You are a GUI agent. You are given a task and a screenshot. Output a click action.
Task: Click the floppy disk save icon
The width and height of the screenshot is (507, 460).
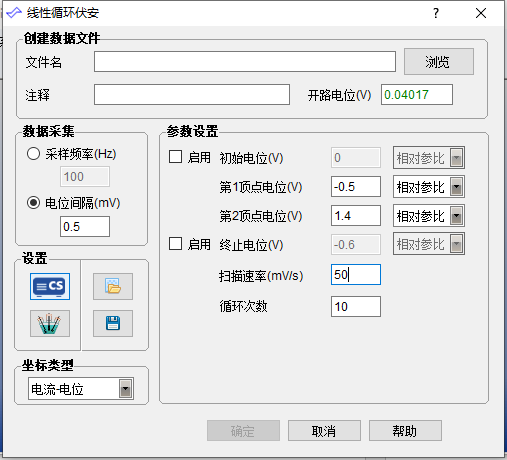coord(113,323)
